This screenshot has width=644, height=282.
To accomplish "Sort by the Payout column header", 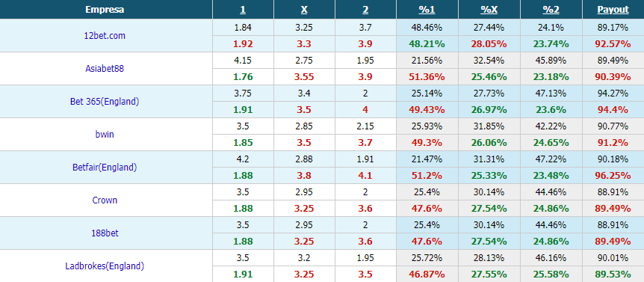I will click(613, 10).
